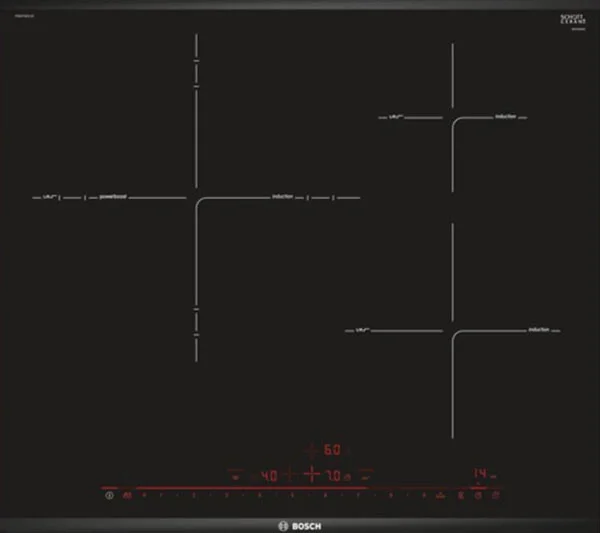Tap the Bosch logo on the front trim
This screenshot has height=533, width=600.
(300, 524)
